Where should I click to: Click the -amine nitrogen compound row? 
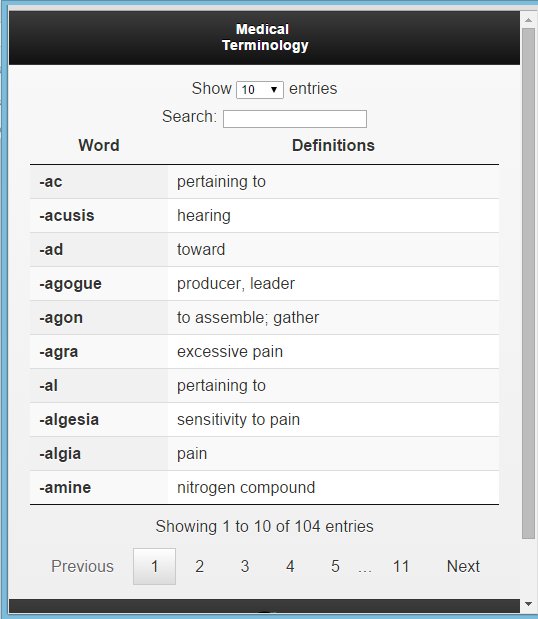pos(264,487)
